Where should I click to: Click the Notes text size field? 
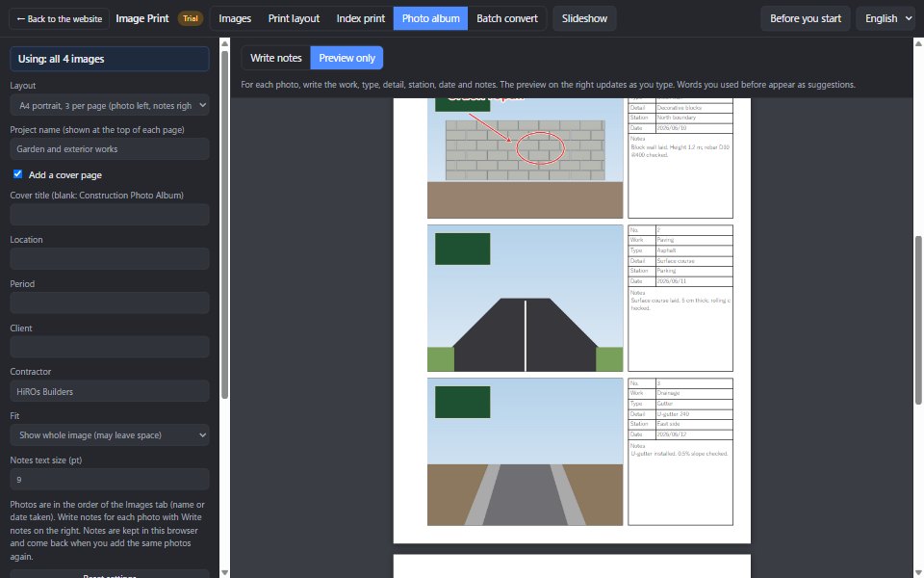pyautogui.click(x=110, y=480)
